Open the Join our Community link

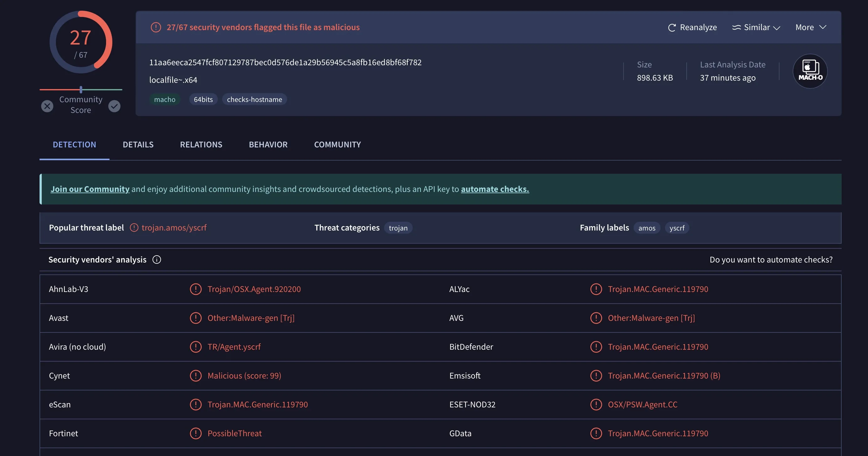(90, 189)
